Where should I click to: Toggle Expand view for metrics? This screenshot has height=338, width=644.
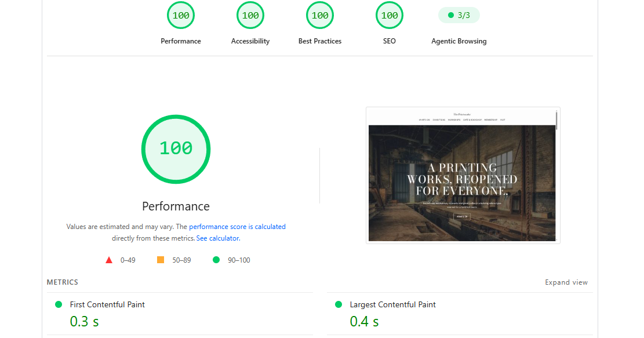566,282
